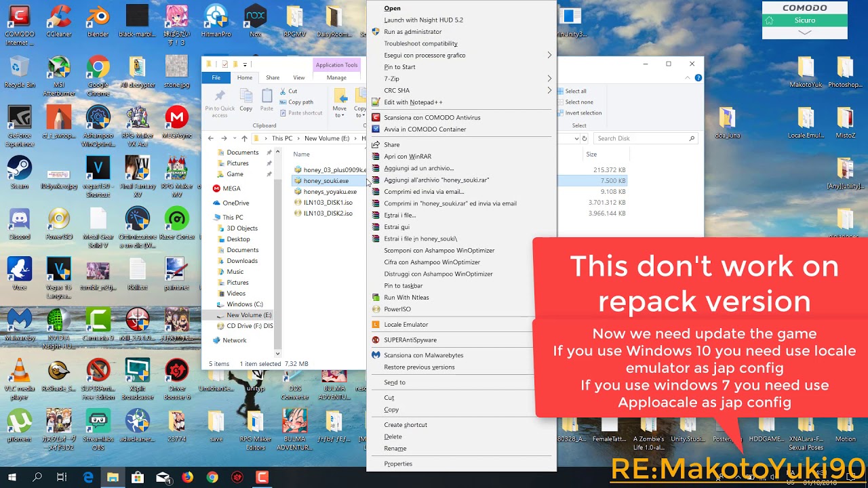Viewport: 868px width, 488px height.
Task: Open the uTorrent desktop icon
Action: click(19, 426)
